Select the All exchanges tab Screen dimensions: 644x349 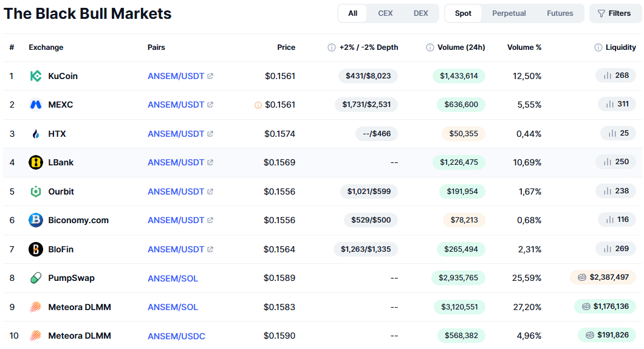(x=353, y=13)
